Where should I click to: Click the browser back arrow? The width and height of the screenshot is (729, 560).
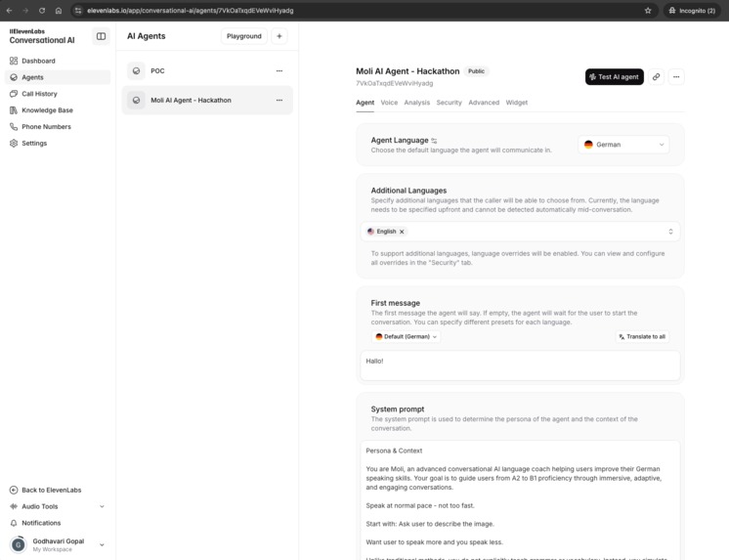pos(10,10)
